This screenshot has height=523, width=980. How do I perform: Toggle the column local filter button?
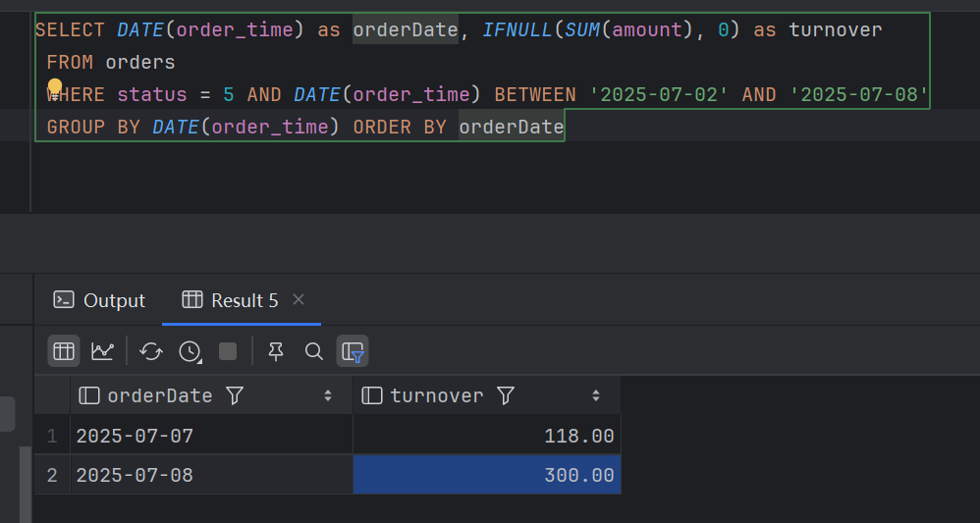pos(353,351)
